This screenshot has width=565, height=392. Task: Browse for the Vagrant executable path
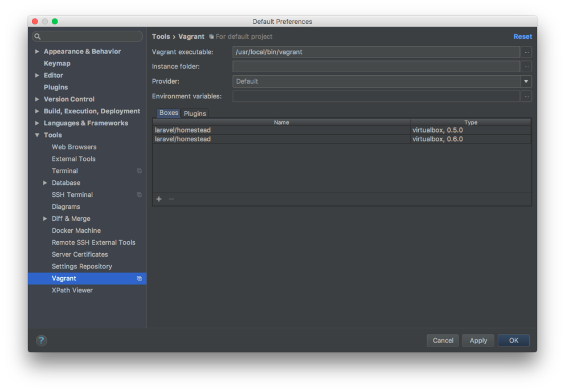pos(526,52)
